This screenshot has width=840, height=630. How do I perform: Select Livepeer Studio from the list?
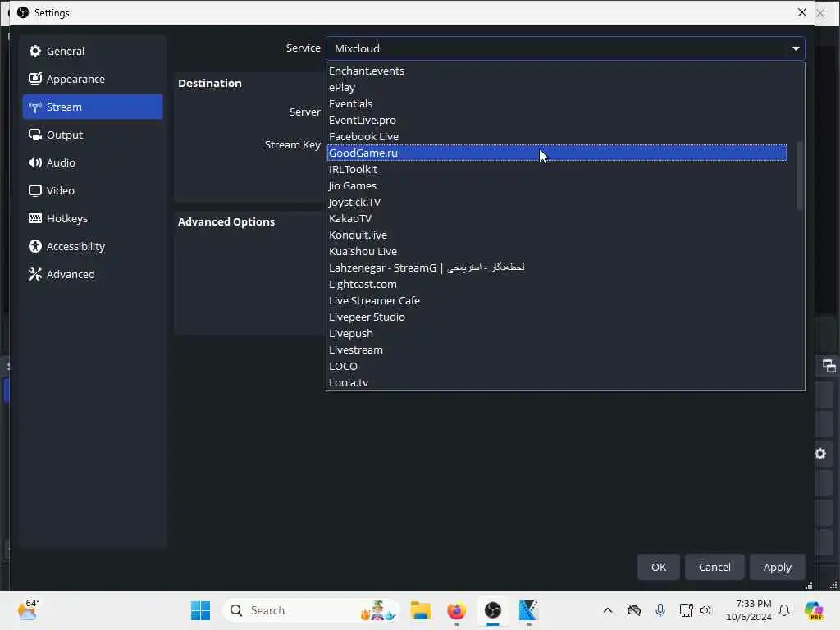pyautogui.click(x=557, y=317)
